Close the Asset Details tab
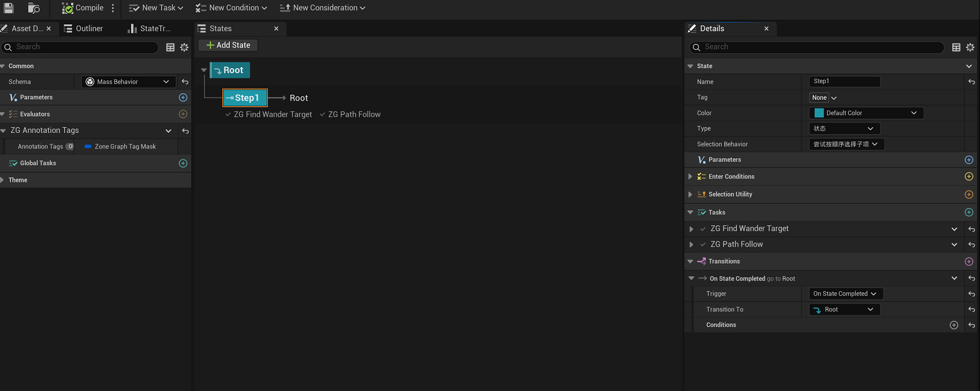 [x=49, y=28]
